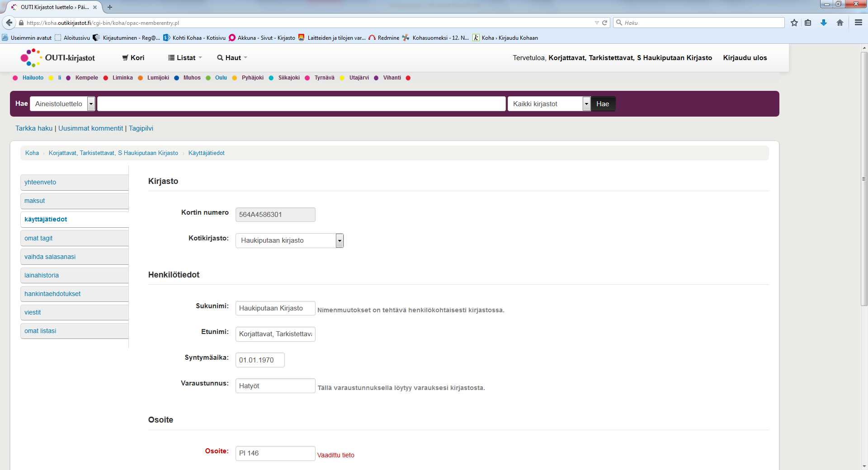Select the Ii library link
This screenshot has width=868, height=470.
tap(60, 78)
